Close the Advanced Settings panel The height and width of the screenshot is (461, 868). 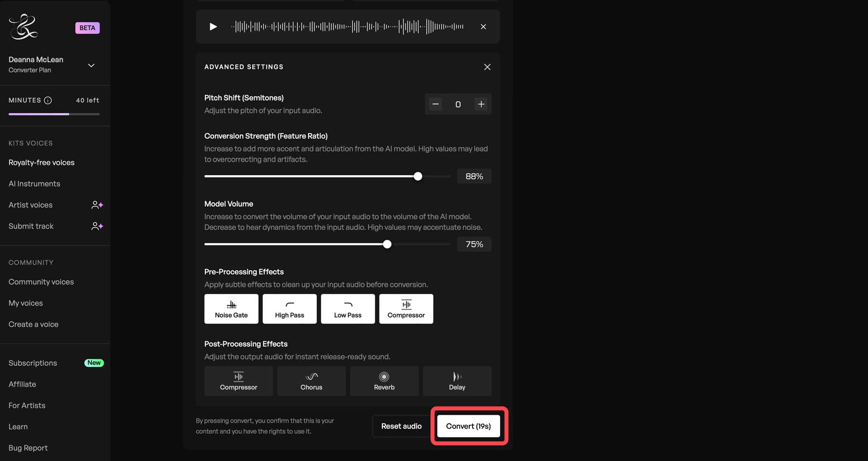(487, 67)
